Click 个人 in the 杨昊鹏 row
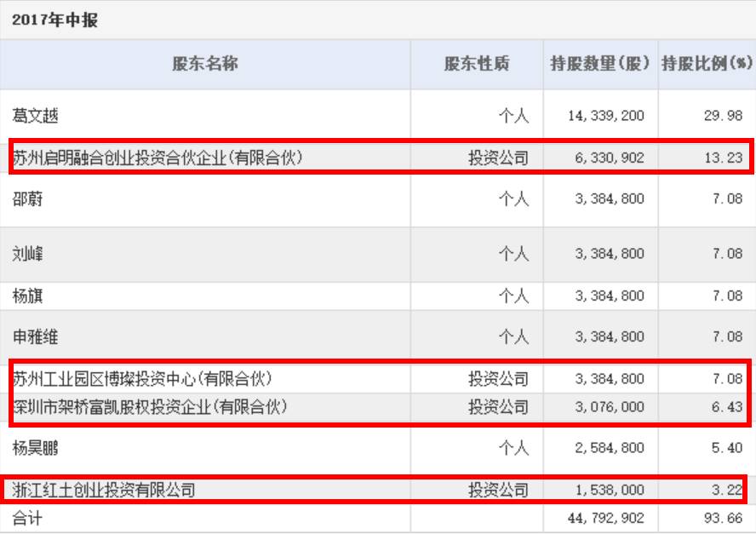Screen dimensions: 756x534 tap(514, 448)
